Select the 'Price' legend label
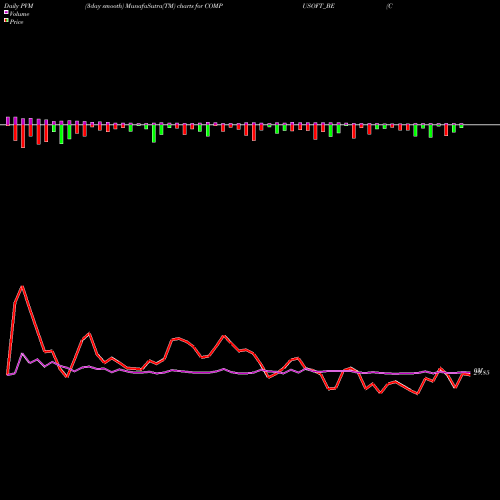This screenshot has height=500, width=500. 16,22
